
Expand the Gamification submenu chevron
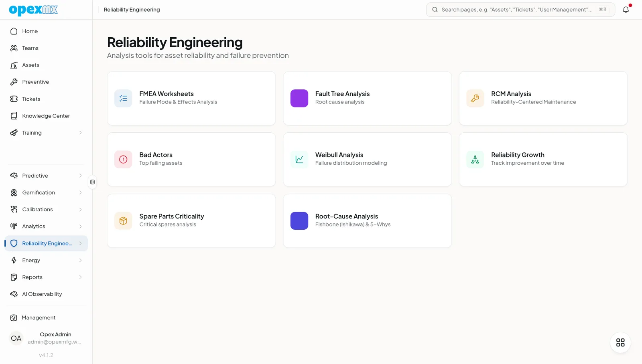[x=80, y=192]
